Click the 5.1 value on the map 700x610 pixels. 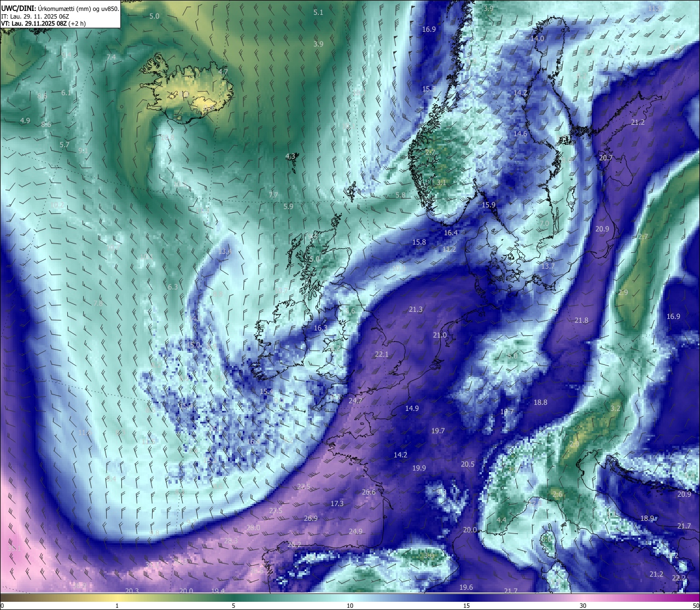(x=318, y=12)
